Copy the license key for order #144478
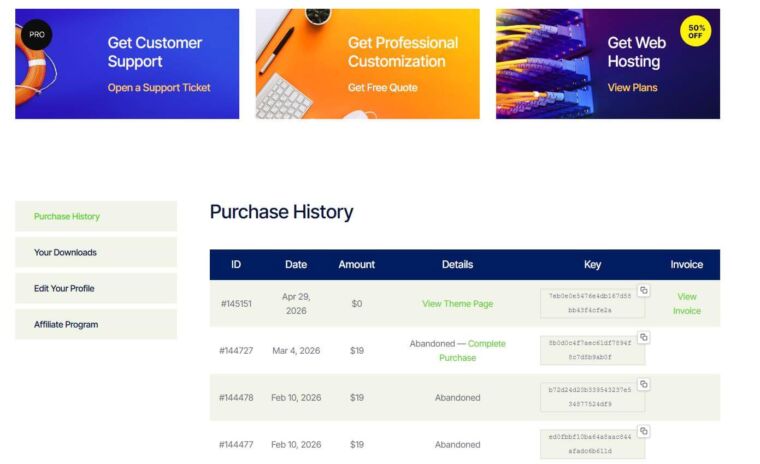This screenshot has height=464, width=760. click(644, 384)
